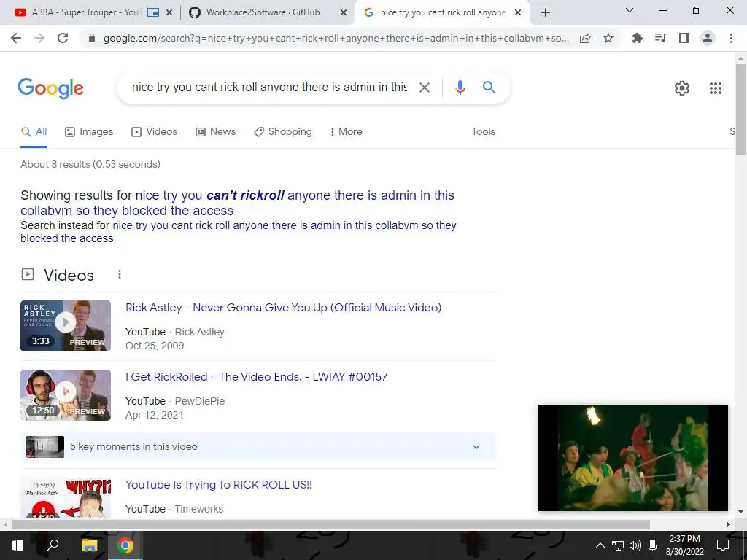The height and width of the screenshot is (560, 747).
Task: Open a new browser tab
Action: pyautogui.click(x=546, y=13)
